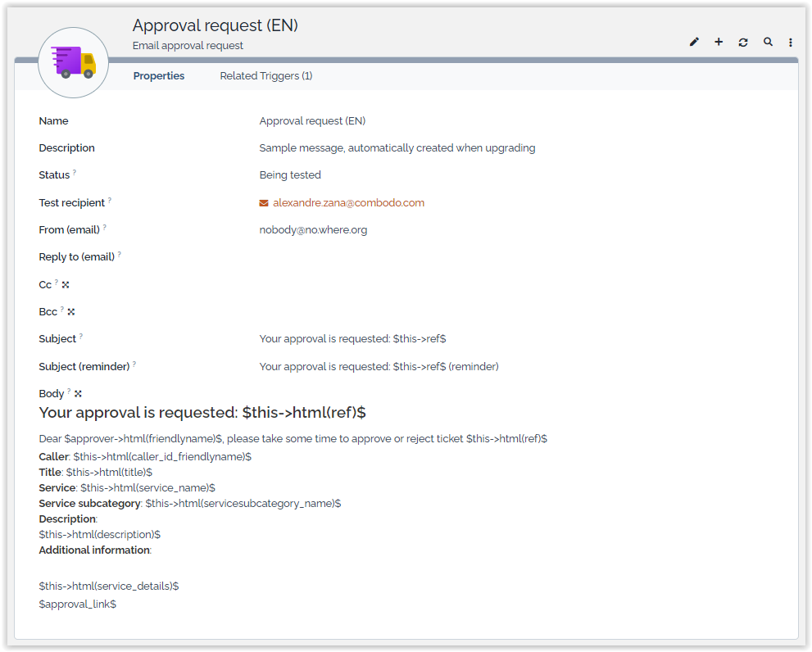
Task: Click the $approval_link$ placeholder text in body
Action: 78,604
